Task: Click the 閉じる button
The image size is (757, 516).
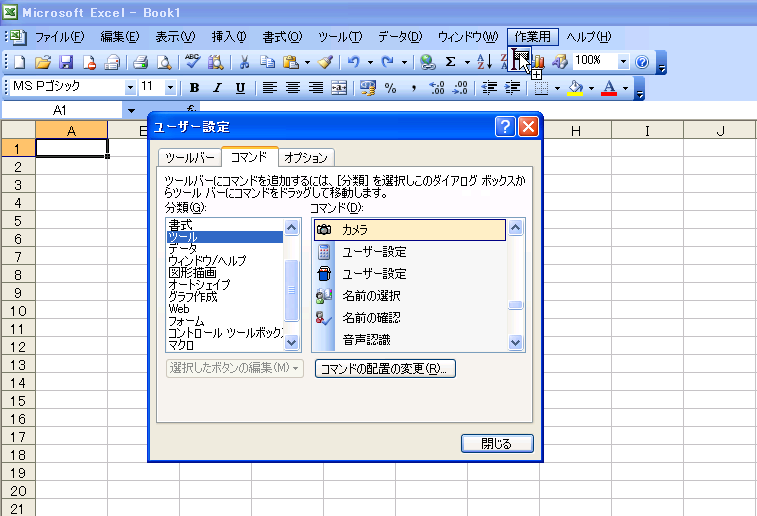Action: point(497,444)
